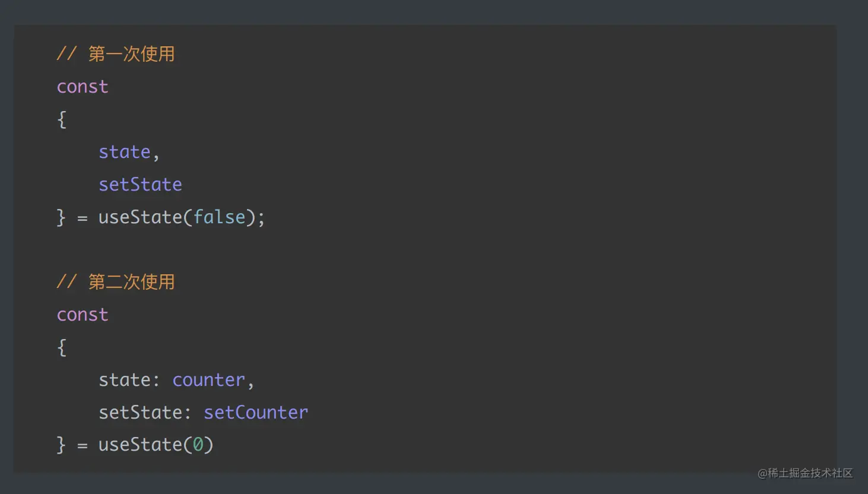This screenshot has height=494, width=868.
Task: Click the closing brace before useState(false)
Action: [61, 217]
